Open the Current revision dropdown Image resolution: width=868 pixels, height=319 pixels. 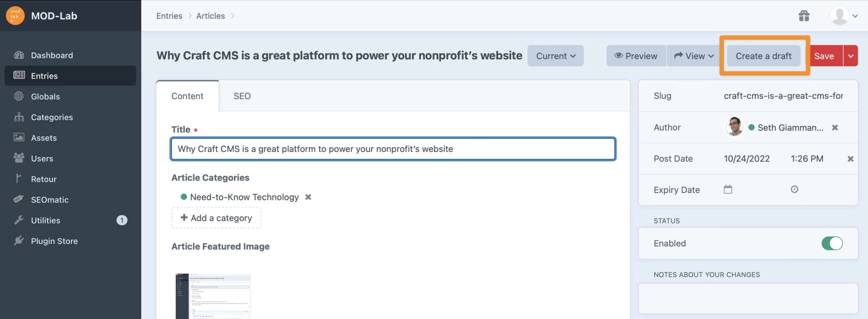coord(555,56)
